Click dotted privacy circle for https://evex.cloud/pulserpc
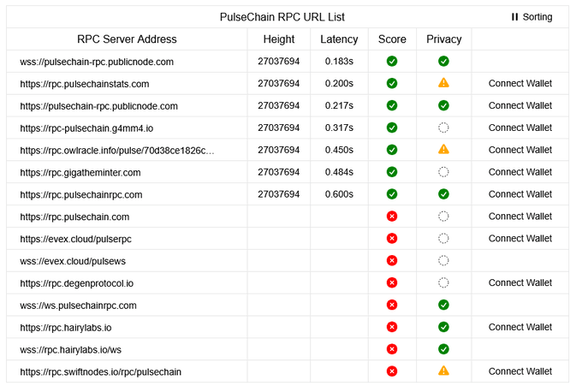582x392 pixels. [443, 238]
